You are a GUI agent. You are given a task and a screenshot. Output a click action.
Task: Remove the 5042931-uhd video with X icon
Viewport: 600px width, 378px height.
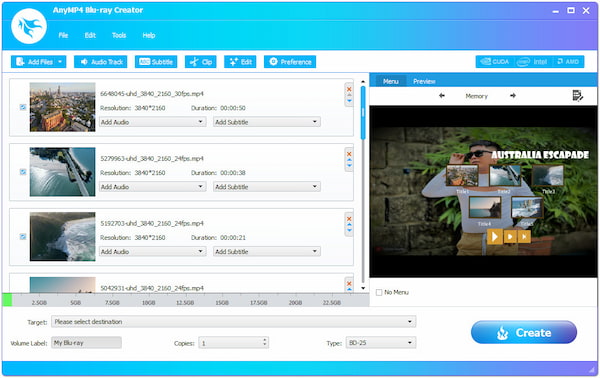tap(349, 284)
